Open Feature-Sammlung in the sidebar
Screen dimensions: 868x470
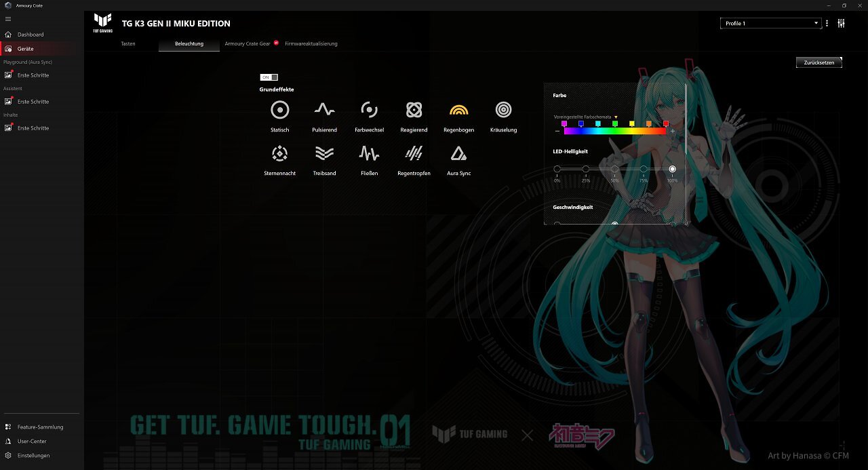(x=42, y=427)
